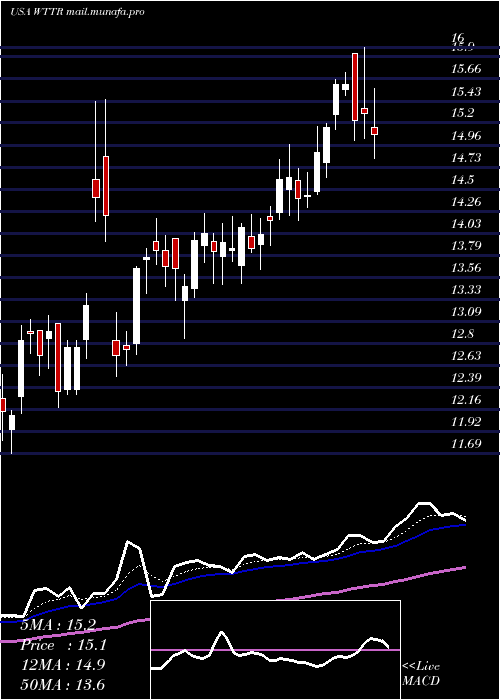Click the '<<Live MACD' label
Image resolution: width=500 pixels, height=700 pixels.
pos(421,673)
